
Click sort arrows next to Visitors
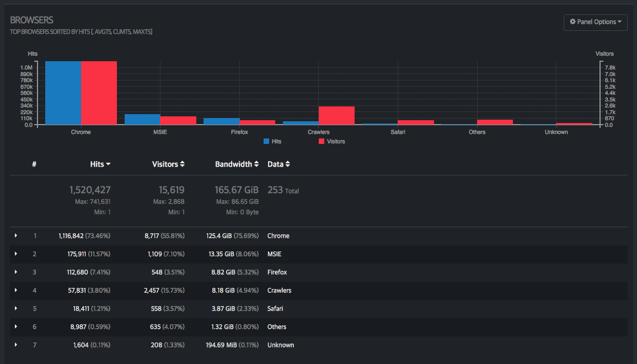[x=183, y=164]
